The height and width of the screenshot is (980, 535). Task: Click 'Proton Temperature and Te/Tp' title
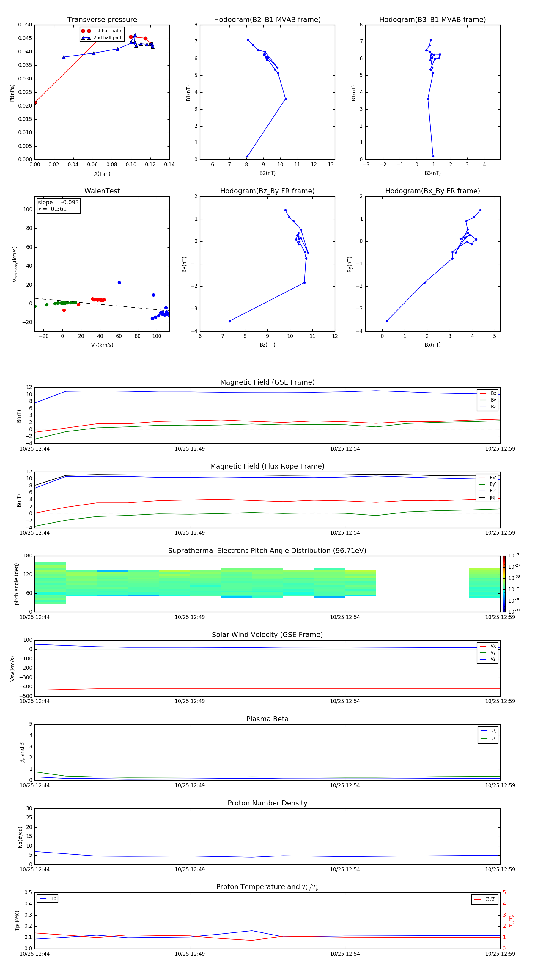tap(267, 887)
